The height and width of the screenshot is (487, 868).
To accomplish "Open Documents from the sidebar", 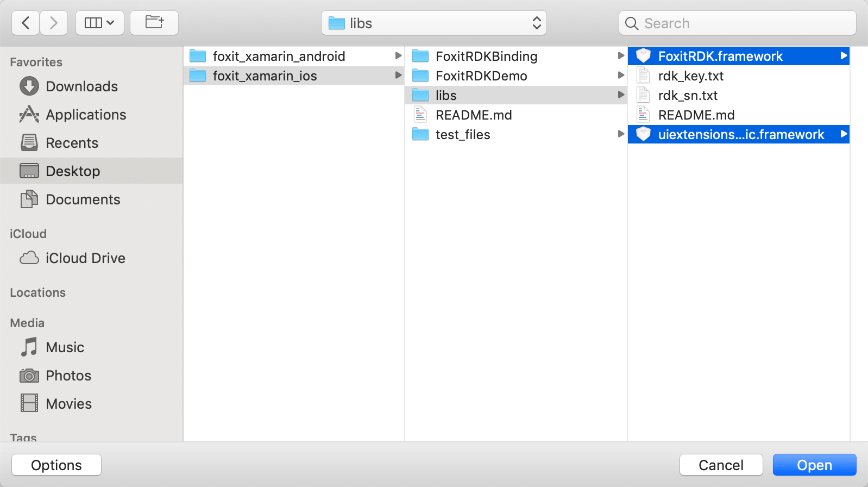I will (x=91, y=199).
